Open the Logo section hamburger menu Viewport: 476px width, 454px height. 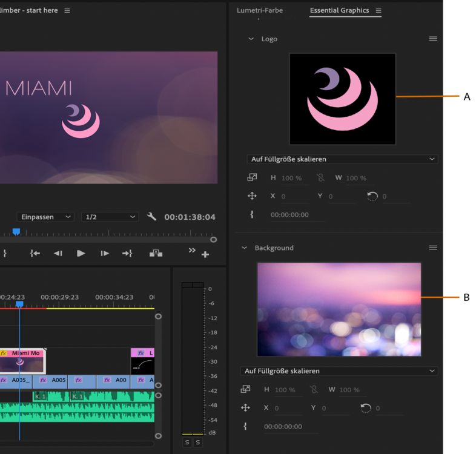click(433, 39)
